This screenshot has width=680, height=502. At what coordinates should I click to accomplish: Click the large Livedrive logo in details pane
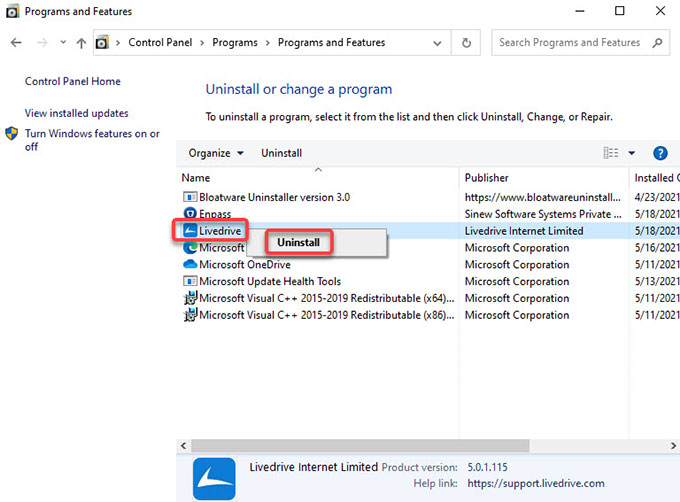pos(214,479)
